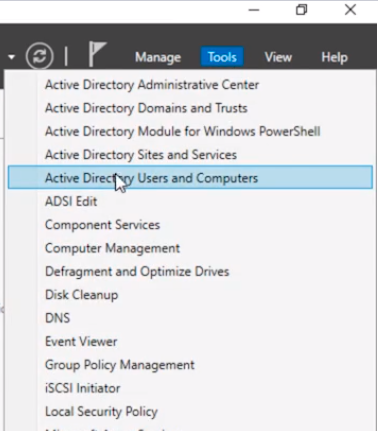Minimize the Server Manager window
This screenshot has width=378, height=431.
(254, 10)
